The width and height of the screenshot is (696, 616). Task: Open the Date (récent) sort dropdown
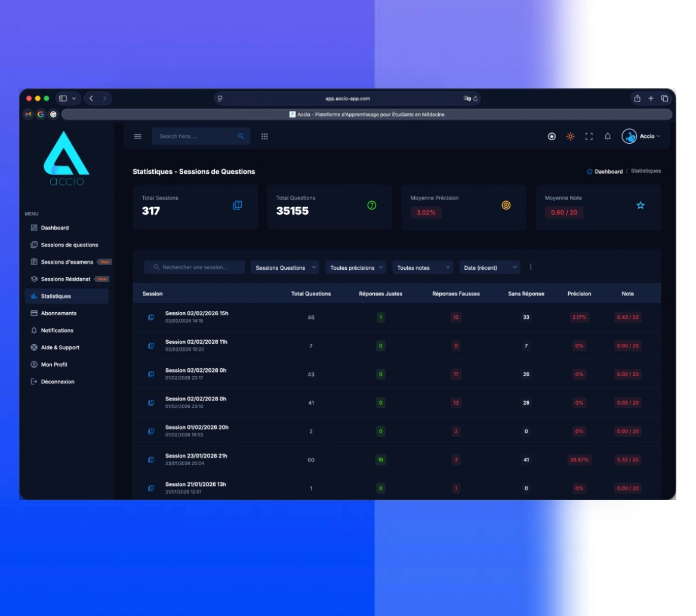(489, 268)
